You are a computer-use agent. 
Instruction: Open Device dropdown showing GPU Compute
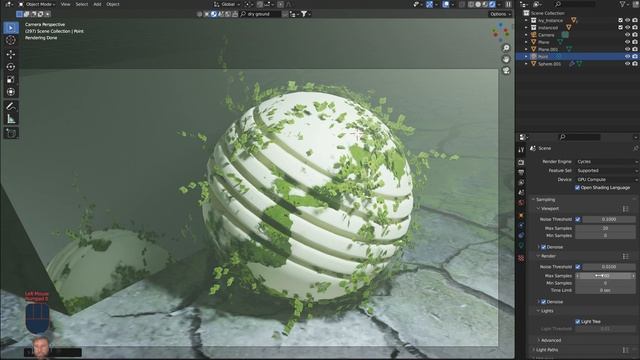[x=607, y=180]
